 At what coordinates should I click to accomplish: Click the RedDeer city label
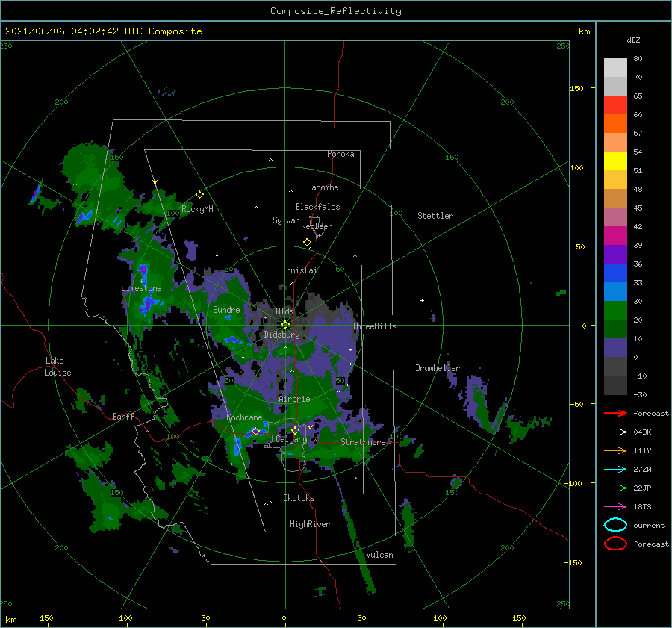(x=317, y=226)
